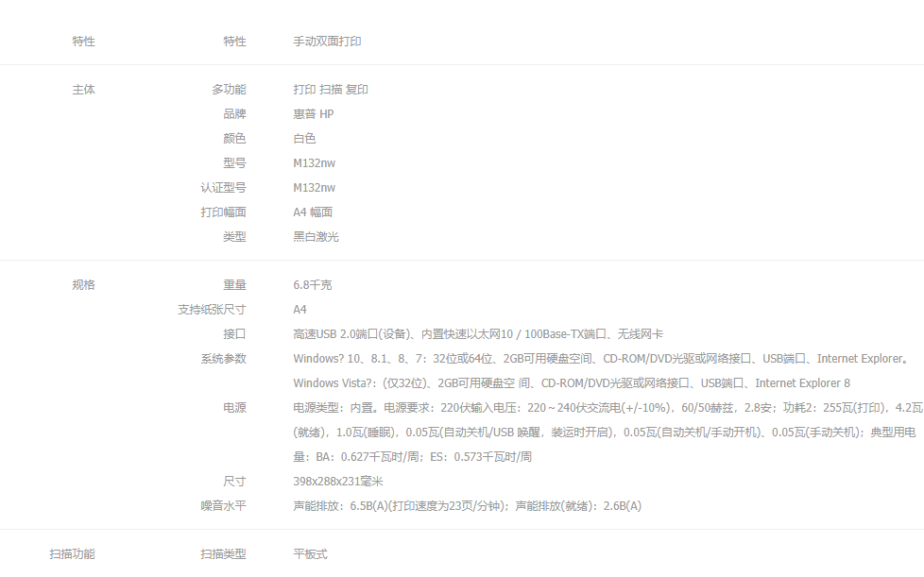Click the 'BA：0.627千瓦时/周' energy line
This screenshot has height=577, width=924.
click(413, 457)
